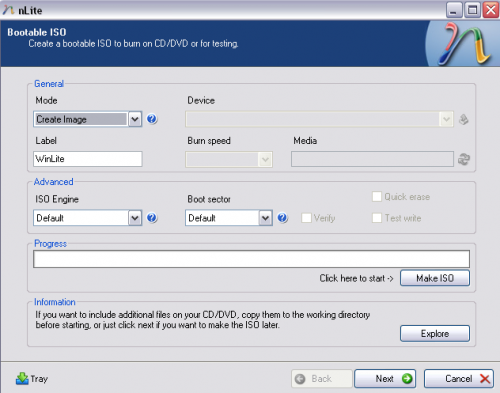
Task: Expand the Boot sector dropdown
Action: [229, 218]
